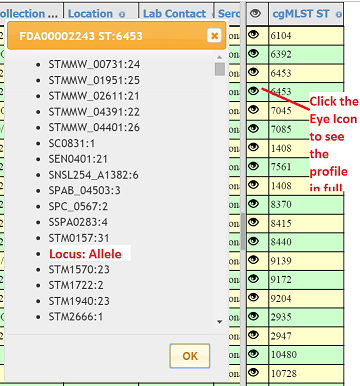Close the FDA00002243 profile dialog

214,35
